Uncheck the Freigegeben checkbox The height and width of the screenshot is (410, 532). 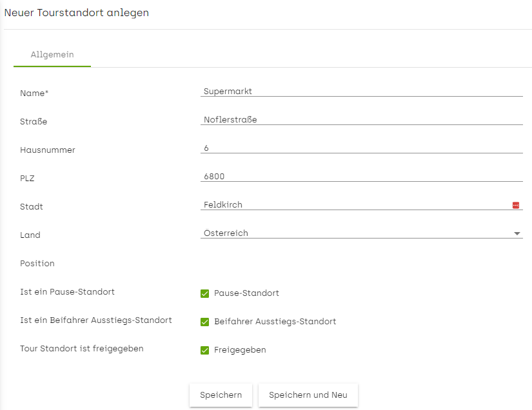204,350
